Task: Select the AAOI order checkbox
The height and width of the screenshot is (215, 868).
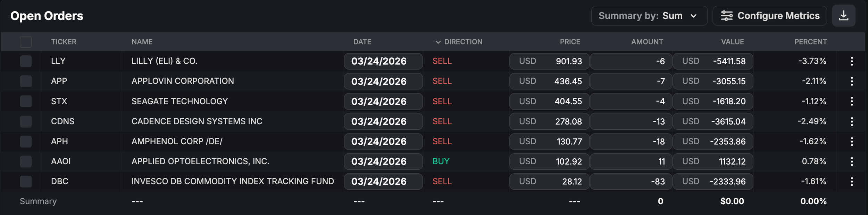Action: [26, 161]
